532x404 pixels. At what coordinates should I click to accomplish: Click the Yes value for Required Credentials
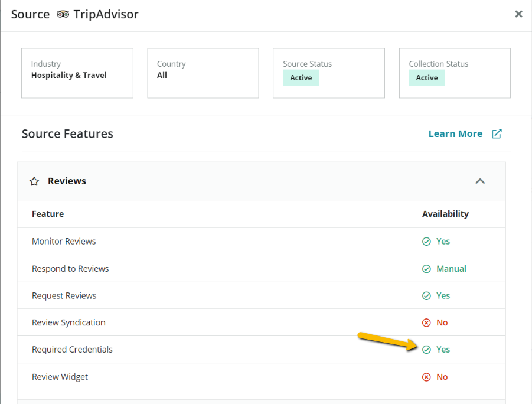click(443, 349)
